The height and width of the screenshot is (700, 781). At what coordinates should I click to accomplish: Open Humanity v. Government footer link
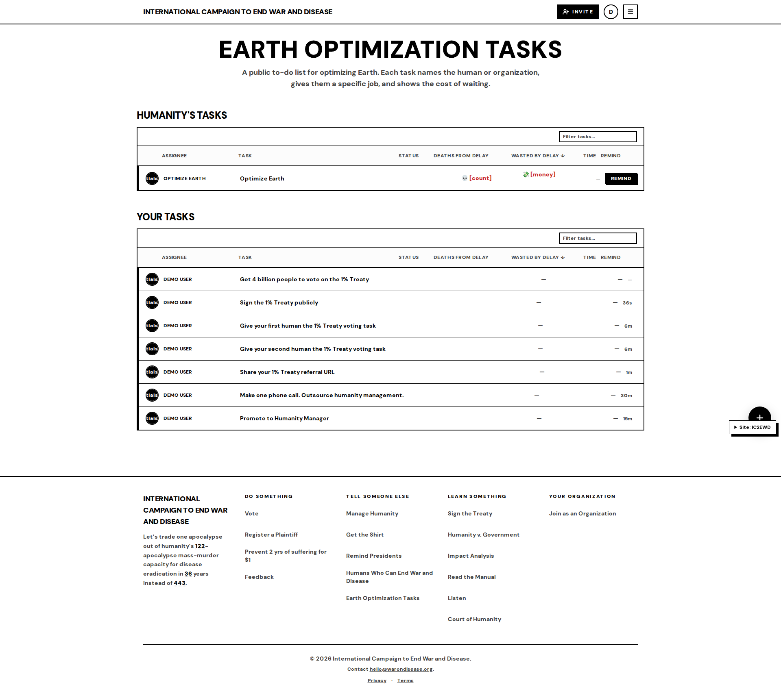coord(484,535)
